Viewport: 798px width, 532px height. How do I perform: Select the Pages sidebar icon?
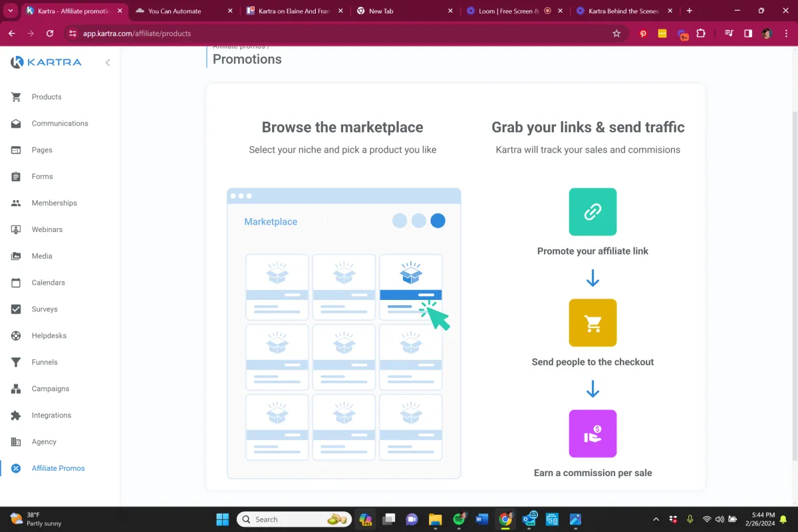tap(16, 150)
